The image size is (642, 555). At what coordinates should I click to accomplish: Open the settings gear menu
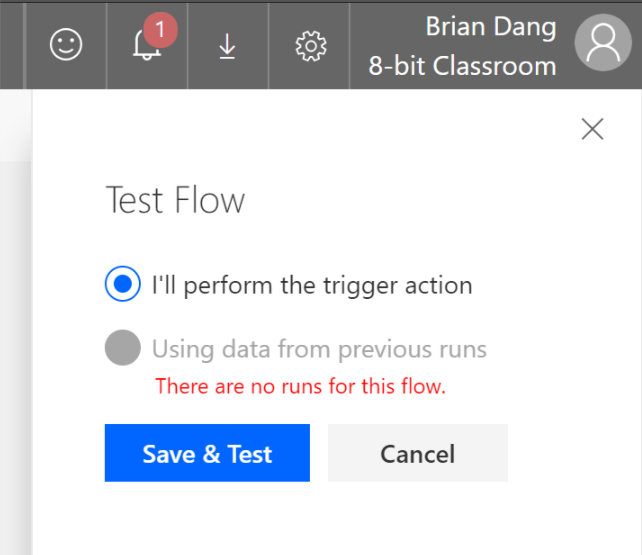[311, 46]
